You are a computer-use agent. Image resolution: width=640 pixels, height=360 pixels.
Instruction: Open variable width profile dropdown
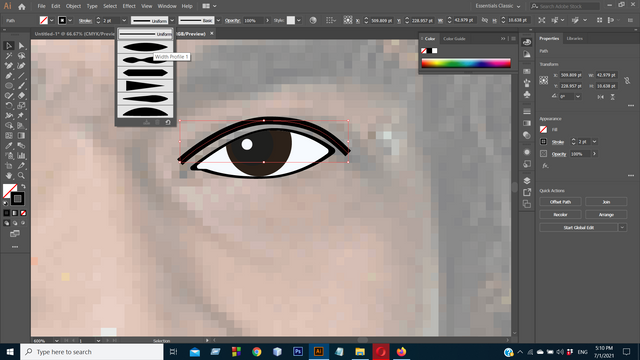(172, 20)
